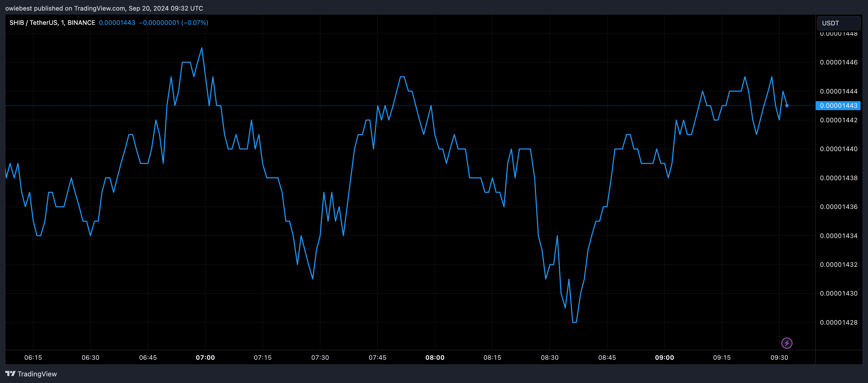Click the TradingView text link at the bottom
The image size is (868, 383).
[x=37, y=374]
